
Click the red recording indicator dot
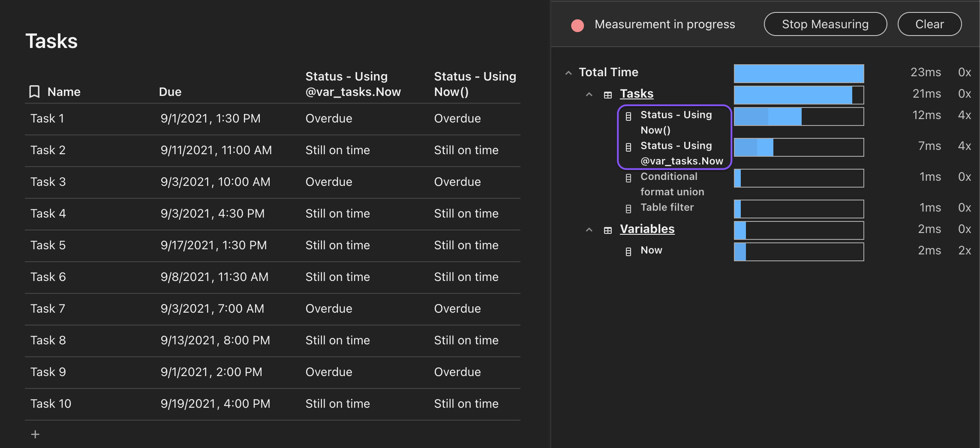click(577, 25)
